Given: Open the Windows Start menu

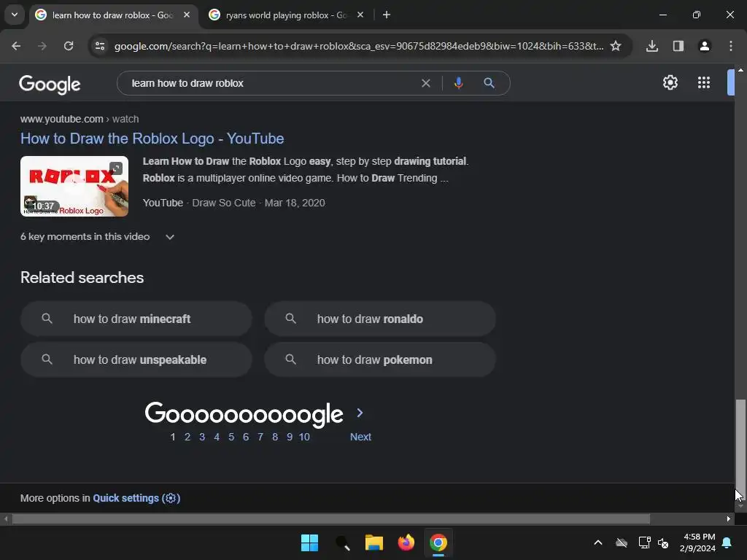Looking at the screenshot, I should 309,542.
